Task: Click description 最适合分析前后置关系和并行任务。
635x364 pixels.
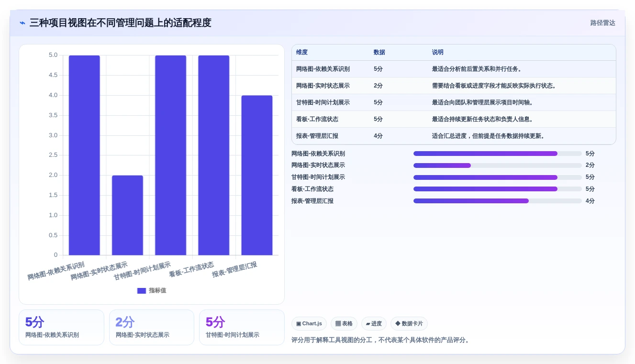Action: pyautogui.click(x=477, y=69)
